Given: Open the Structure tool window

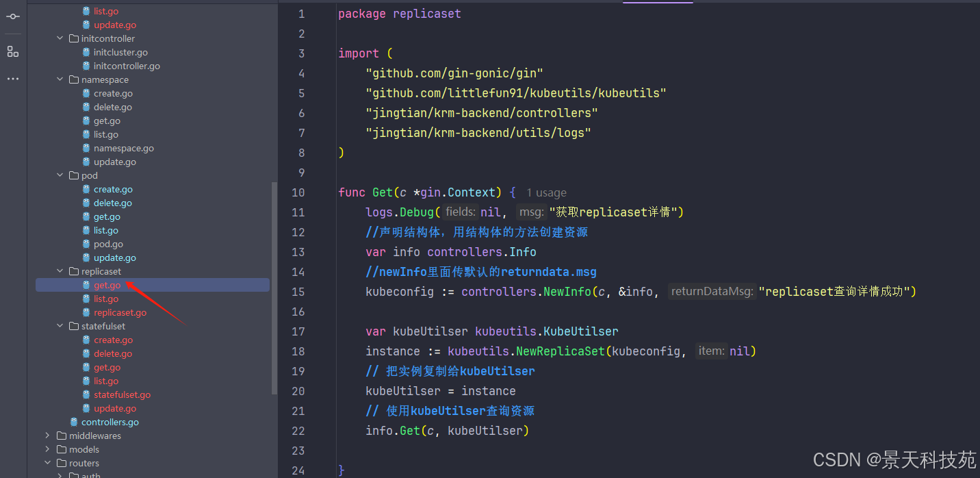Looking at the screenshot, I should tap(13, 51).
